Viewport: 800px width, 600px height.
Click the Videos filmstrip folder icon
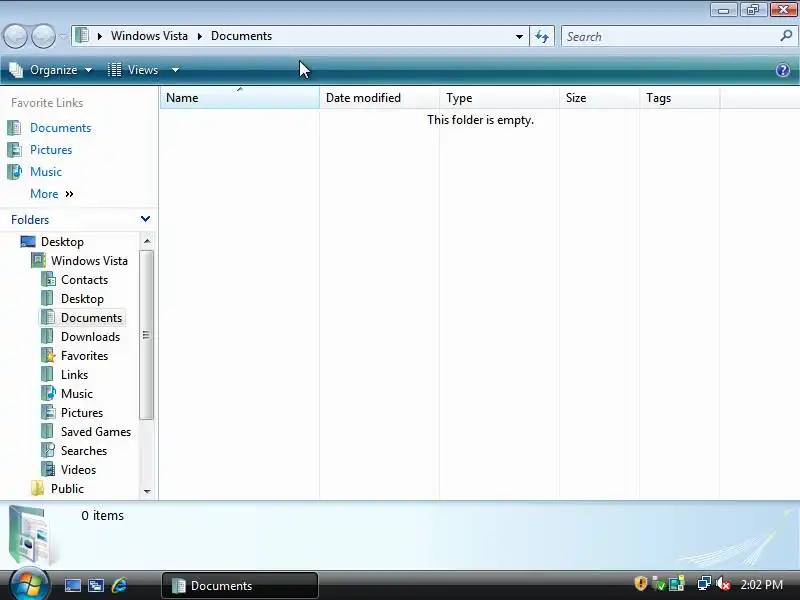pos(48,469)
